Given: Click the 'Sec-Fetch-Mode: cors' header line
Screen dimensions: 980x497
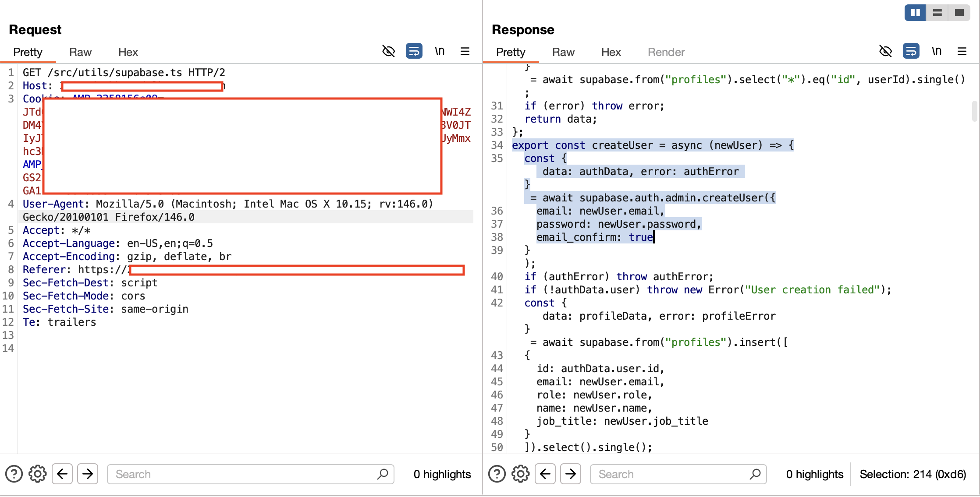Looking at the screenshot, I should click(84, 296).
